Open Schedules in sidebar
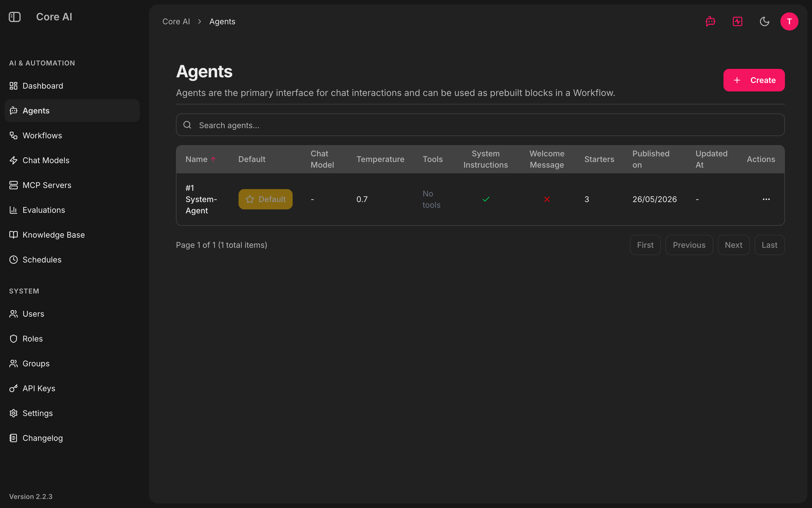The height and width of the screenshot is (508, 812). click(x=72, y=260)
